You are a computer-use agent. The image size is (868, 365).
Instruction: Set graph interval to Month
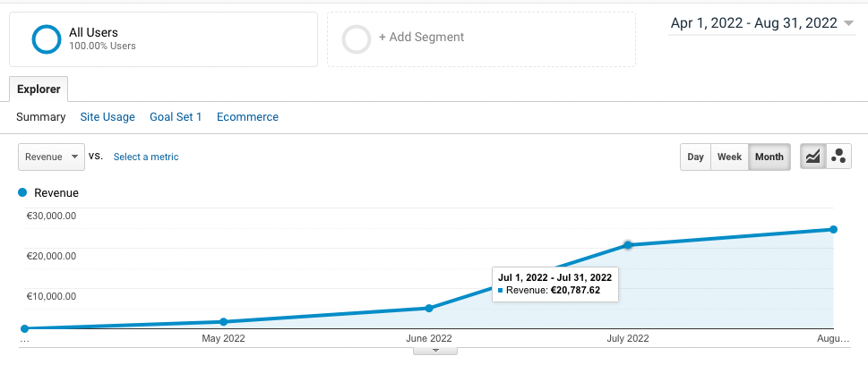[x=769, y=157]
